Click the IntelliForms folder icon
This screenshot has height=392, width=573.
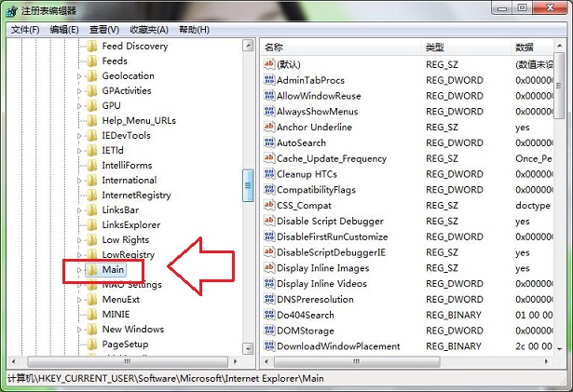coord(92,166)
